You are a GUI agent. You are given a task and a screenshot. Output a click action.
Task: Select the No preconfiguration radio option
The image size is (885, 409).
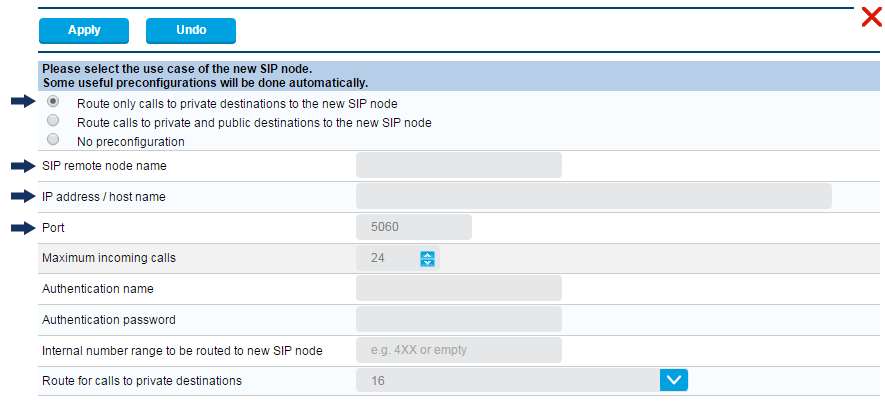53,140
